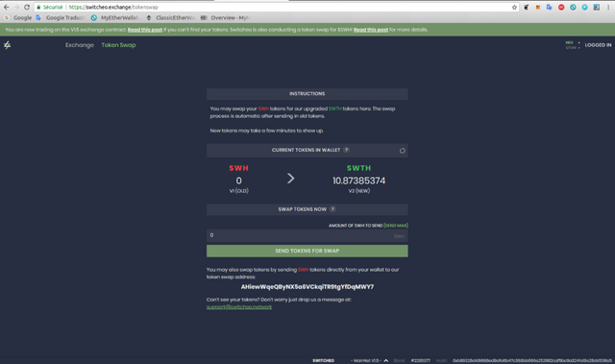Image resolution: width=615 pixels, height=364 pixels.
Task: Click Send Tokens For Swap button
Action: point(307,251)
